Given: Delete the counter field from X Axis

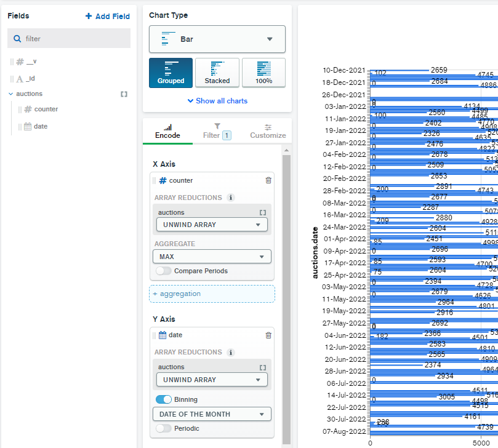Looking at the screenshot, I should (268, 180).
